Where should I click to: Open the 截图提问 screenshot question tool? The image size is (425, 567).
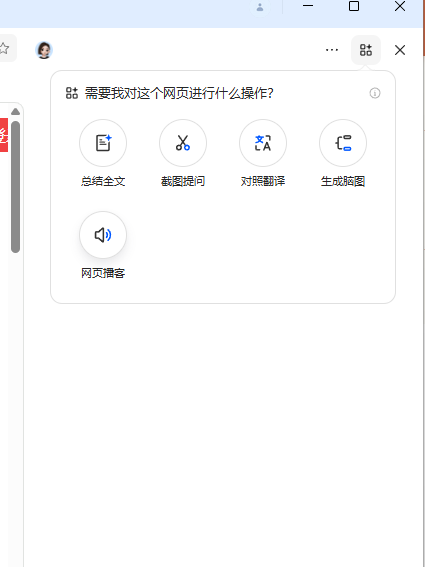click(x=183, y=143)
